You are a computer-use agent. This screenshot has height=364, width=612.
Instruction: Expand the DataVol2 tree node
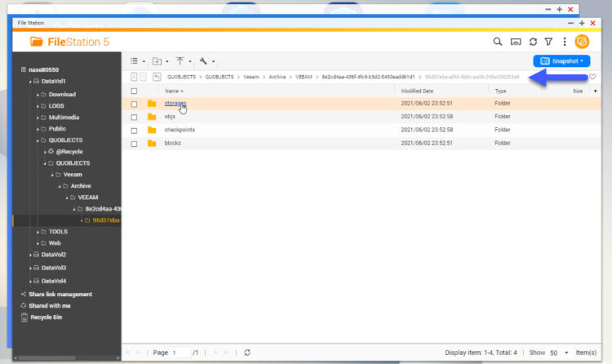tap(30, 255)
